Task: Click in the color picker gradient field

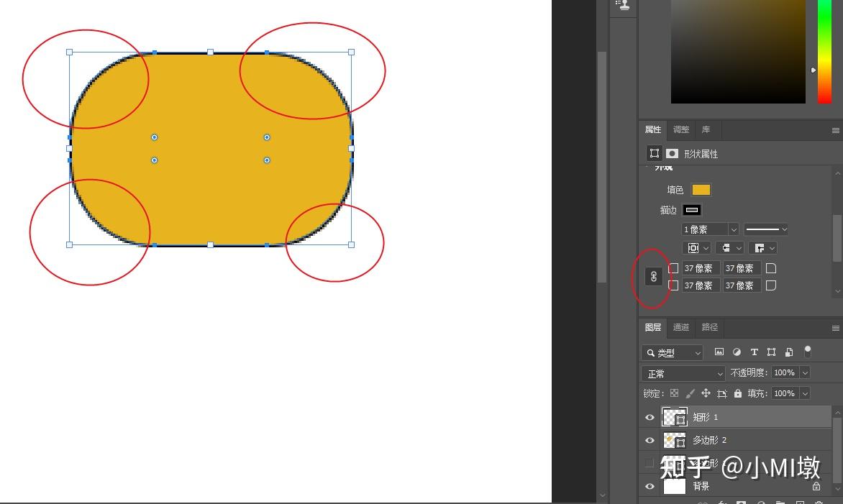Action: pos(738,52)
